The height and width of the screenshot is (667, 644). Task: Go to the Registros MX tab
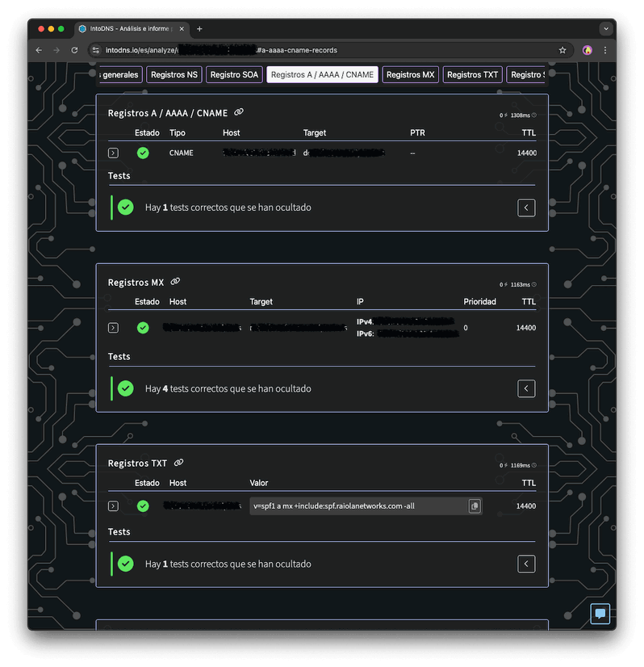(410, 75)
